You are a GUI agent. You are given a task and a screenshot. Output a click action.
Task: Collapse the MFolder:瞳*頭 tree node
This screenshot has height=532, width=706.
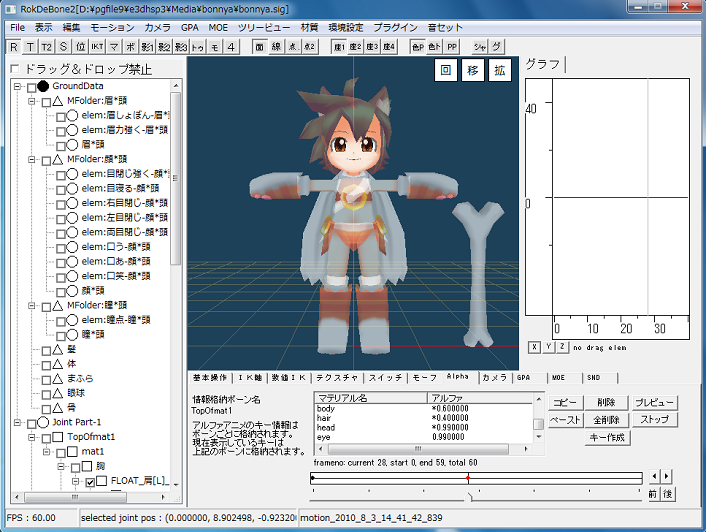coord(32,305)
